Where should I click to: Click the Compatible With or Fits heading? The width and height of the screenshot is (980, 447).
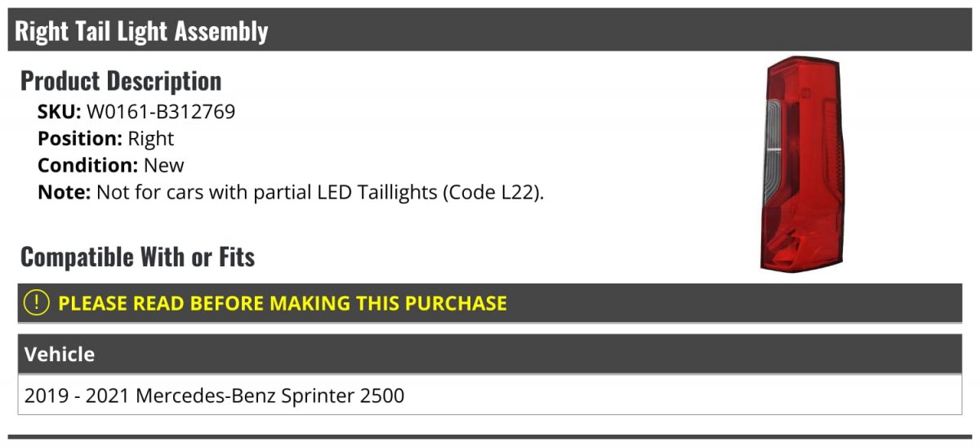[x=137, y=257]
